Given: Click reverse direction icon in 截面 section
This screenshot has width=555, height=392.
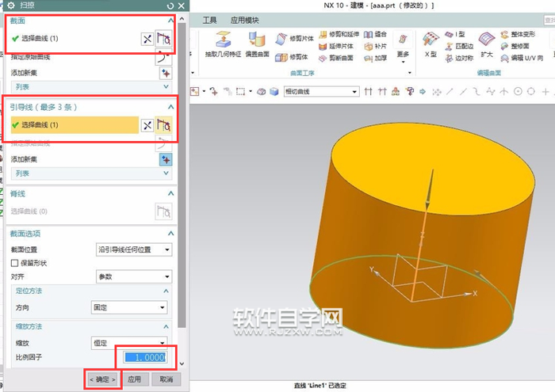Looking at the screenshot, I should point(147,39).
